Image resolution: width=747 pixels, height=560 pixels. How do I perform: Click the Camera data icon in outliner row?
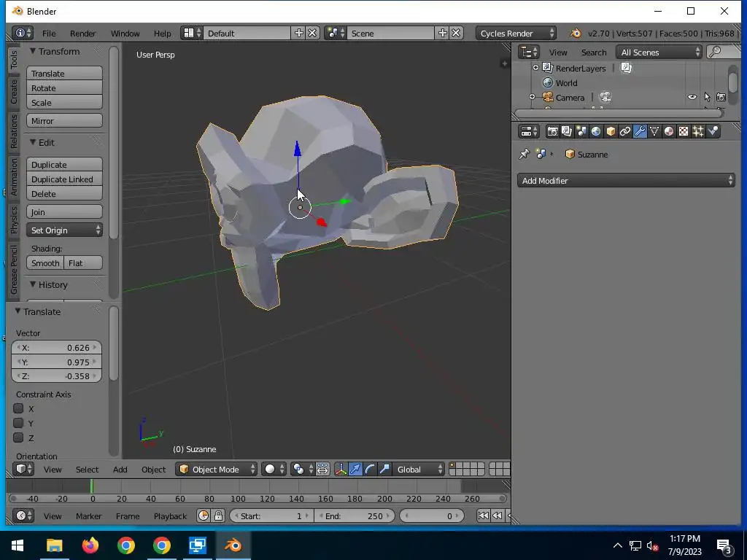point(605,97)
